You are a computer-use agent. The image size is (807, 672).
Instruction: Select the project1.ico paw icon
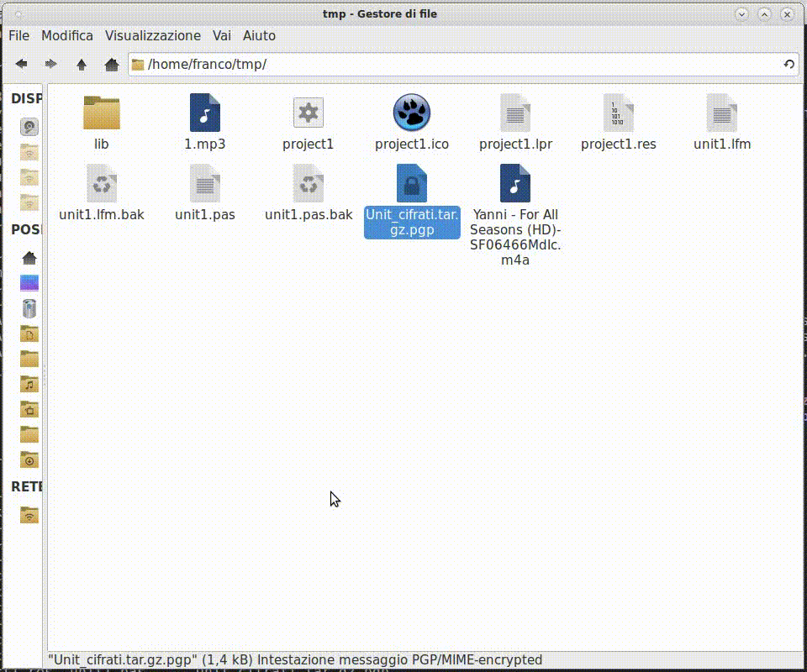click(412, 113)
